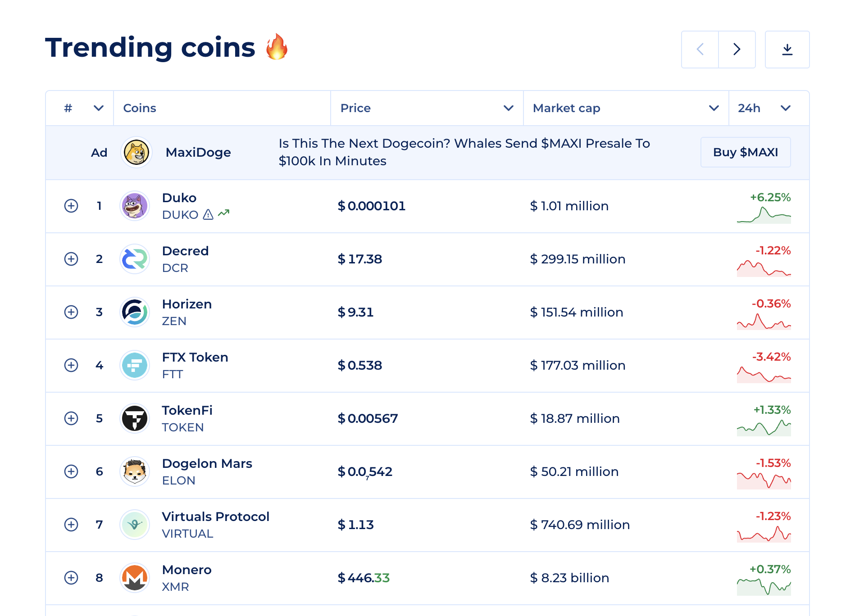Add TokenFi to watchlist with plus icon
The image size is (855, 616).
click(x=71, y=418)
